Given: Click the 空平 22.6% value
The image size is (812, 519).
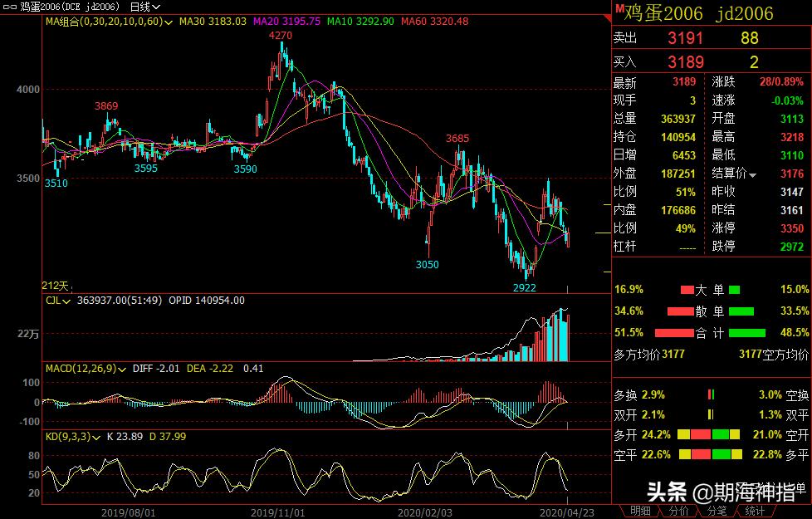Looking at the screenshot, I should pos(656,455).
